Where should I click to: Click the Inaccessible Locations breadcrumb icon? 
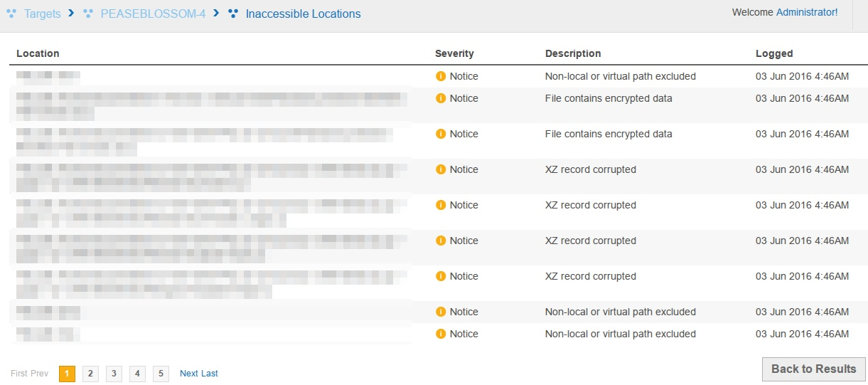click(233, 14)
